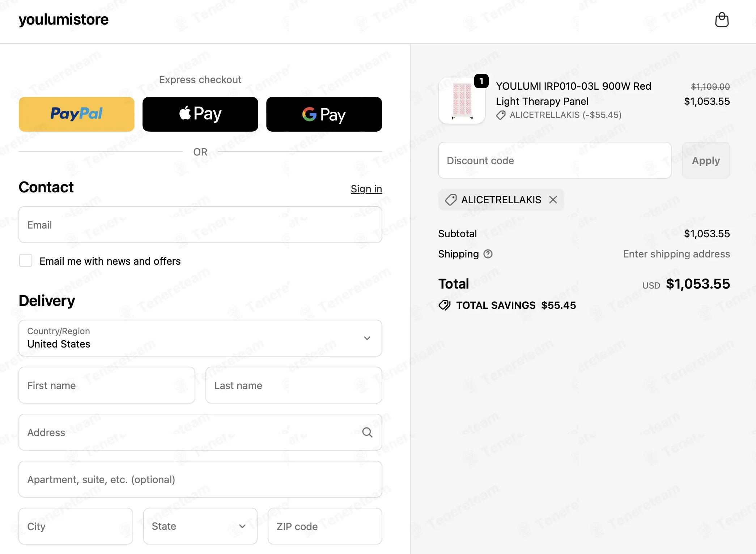Expand the State dropdown

pos(200,526)
